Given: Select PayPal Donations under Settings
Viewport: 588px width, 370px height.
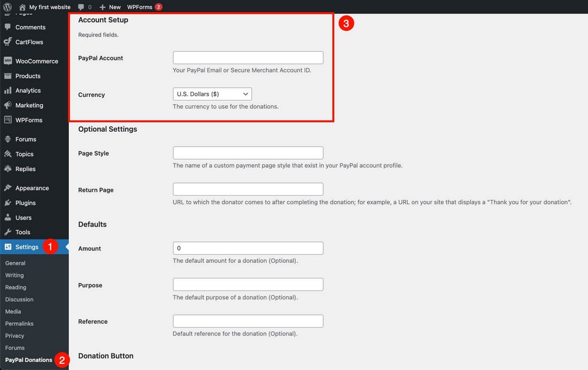Looking at the screenshot, I should [x=28, y=360].
